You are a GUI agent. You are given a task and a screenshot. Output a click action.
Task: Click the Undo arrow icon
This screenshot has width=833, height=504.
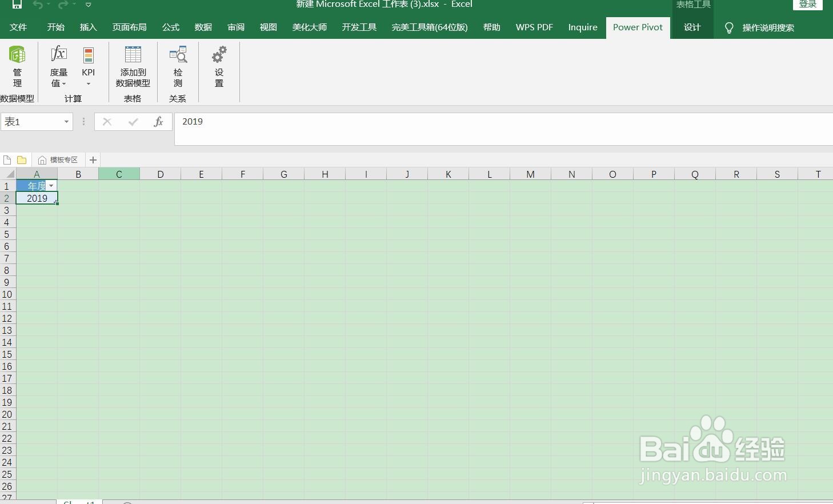38,5
